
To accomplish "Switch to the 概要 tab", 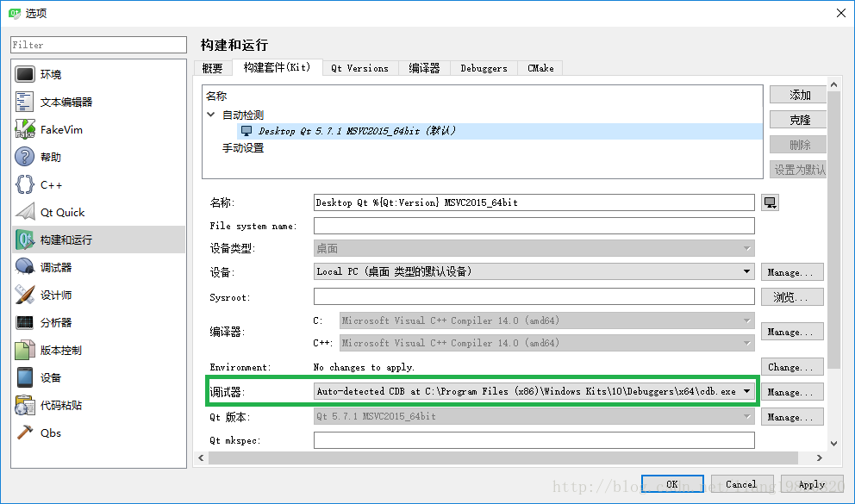I will [x=213, y=68].
